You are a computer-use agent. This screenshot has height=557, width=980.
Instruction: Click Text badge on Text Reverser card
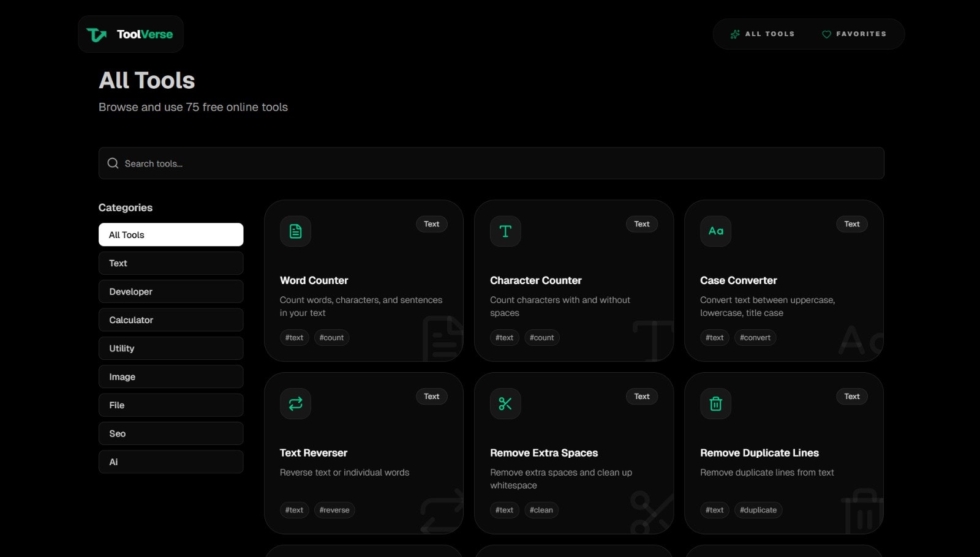[x=432, y=397]
